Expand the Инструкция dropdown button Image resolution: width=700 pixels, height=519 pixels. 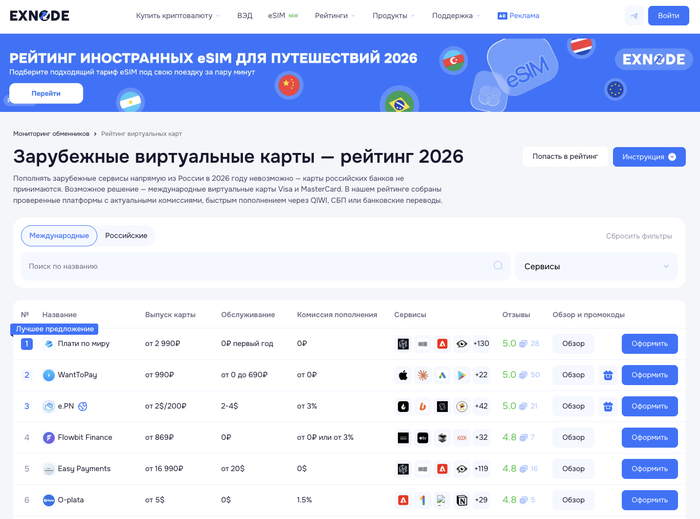click(649, 157)
